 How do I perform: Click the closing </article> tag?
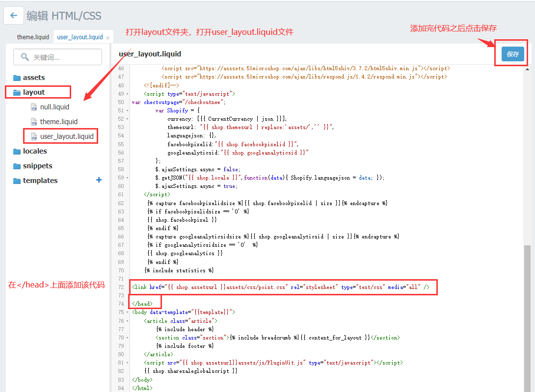[159, 355]
